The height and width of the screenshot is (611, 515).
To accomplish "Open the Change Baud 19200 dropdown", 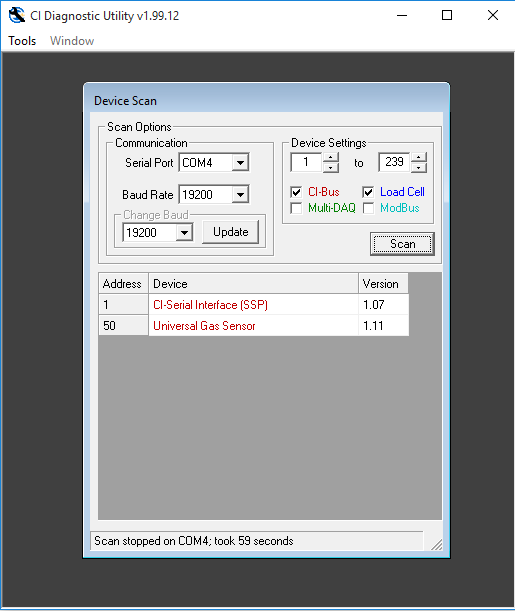I will (x=184, y=233).
